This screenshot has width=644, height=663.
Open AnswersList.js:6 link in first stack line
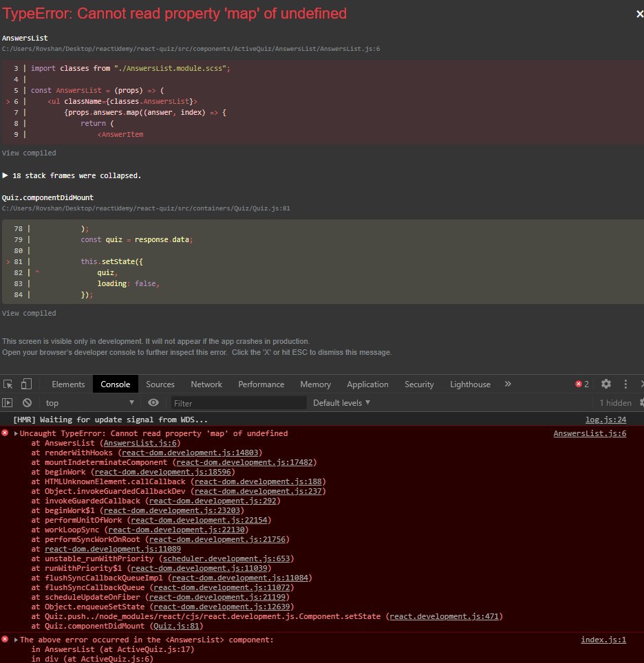pyautogui.click(x=140, y=443)
